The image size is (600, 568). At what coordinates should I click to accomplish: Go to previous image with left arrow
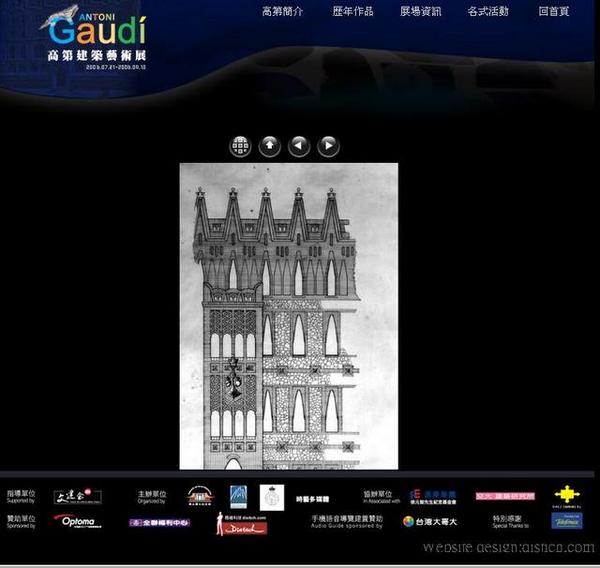(299, 146)
